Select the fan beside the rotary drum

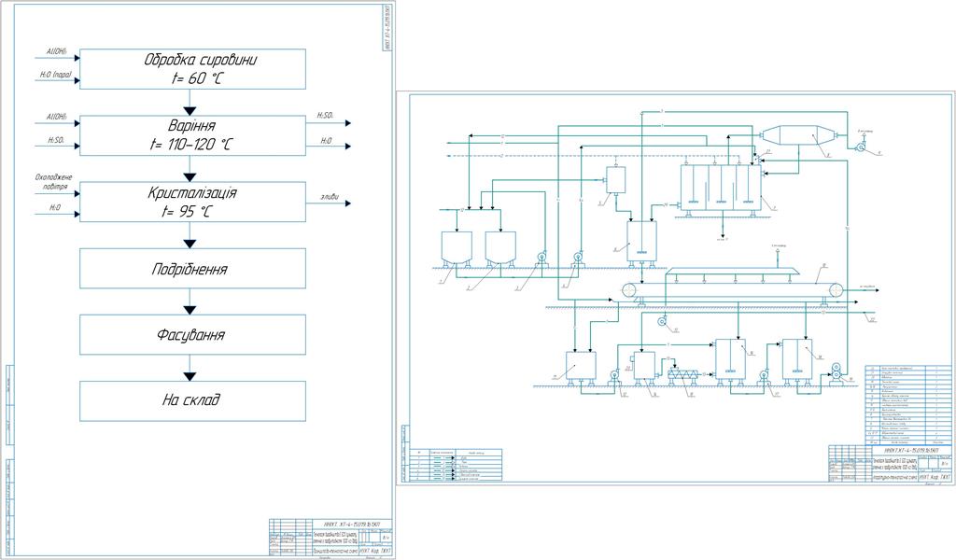click(862, 147)
